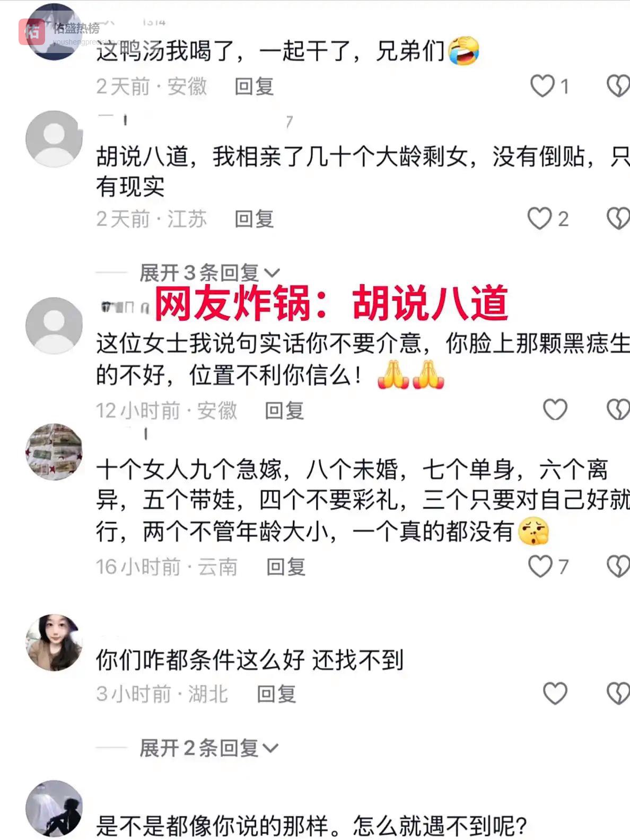Viewport: 630px width, 840px height.
Task: Dislike the duck soup comment
Action: (618, 86)
